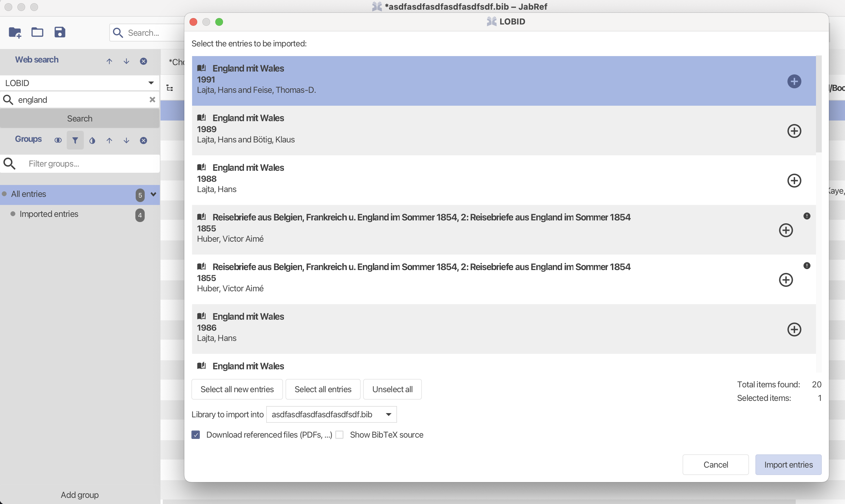Click the new library icon in toolbar

tap(15, 33)
